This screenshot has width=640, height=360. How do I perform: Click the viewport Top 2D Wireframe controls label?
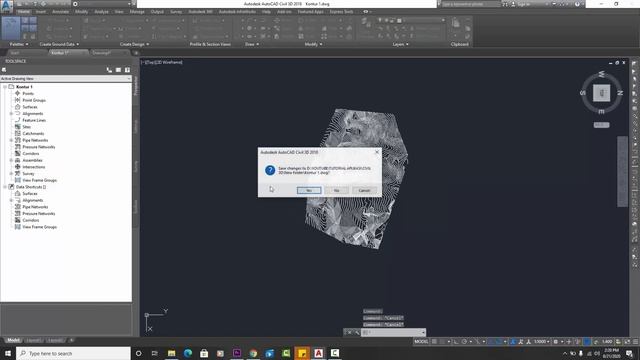pyautogui.click(x=162, y=62)
